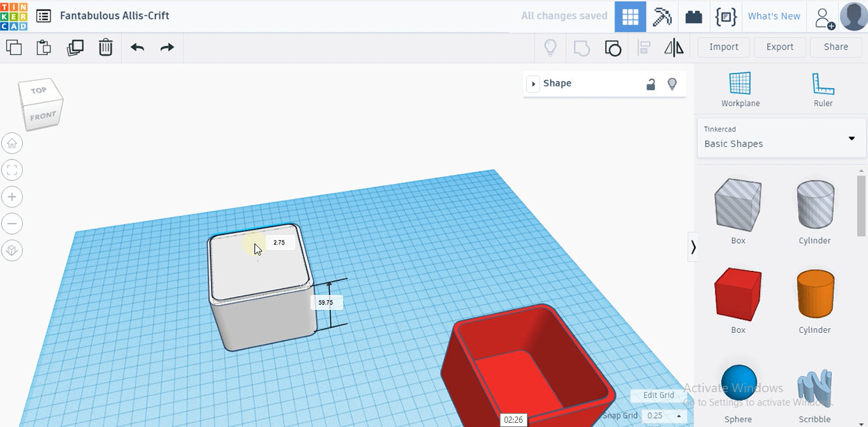
Task: Open the Basic Shapes category dropdown
Action: click(780, 137)
